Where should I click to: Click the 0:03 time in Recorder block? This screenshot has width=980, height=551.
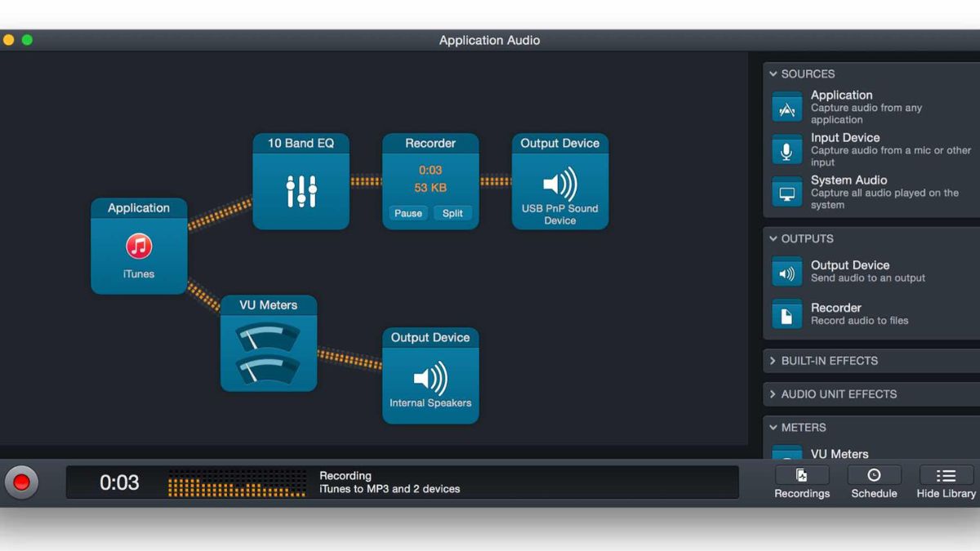[x=430, y=171]
